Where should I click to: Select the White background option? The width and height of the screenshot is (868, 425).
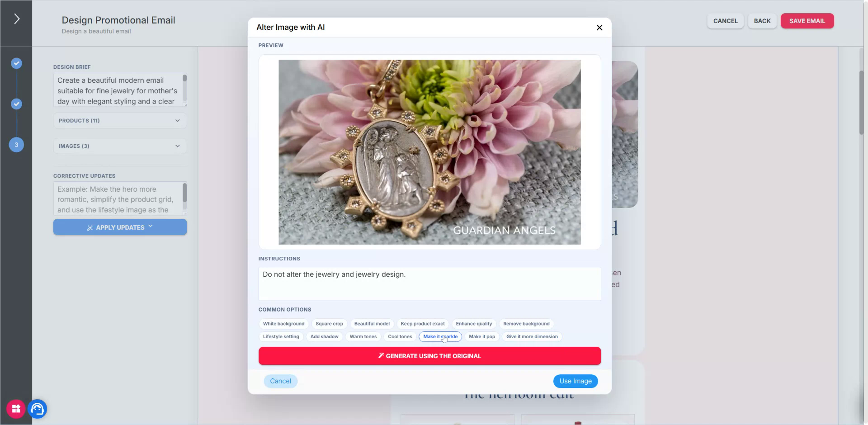pyautogui.click(x=283, y=324)
